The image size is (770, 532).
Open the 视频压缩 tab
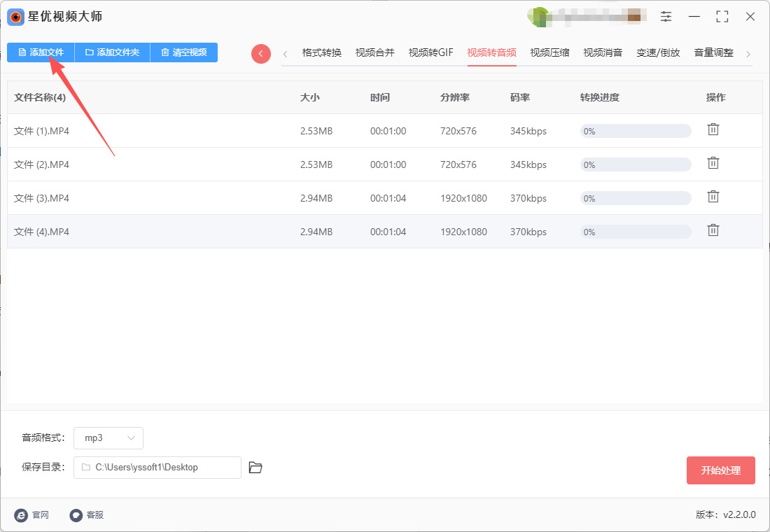[549, 52]
